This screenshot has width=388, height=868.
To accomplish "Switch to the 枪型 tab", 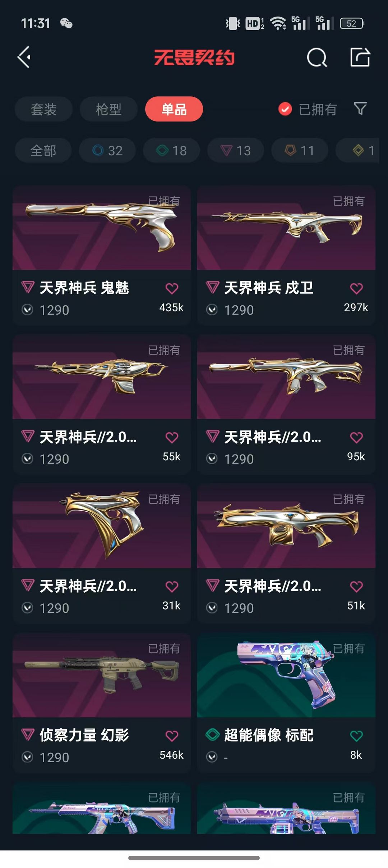I will click(108, 109).
